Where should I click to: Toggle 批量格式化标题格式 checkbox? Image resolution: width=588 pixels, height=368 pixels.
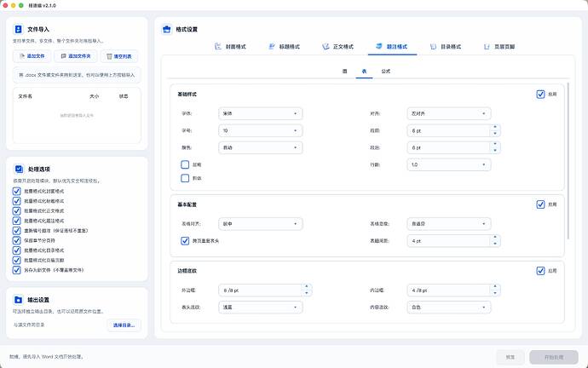[16, 201]
